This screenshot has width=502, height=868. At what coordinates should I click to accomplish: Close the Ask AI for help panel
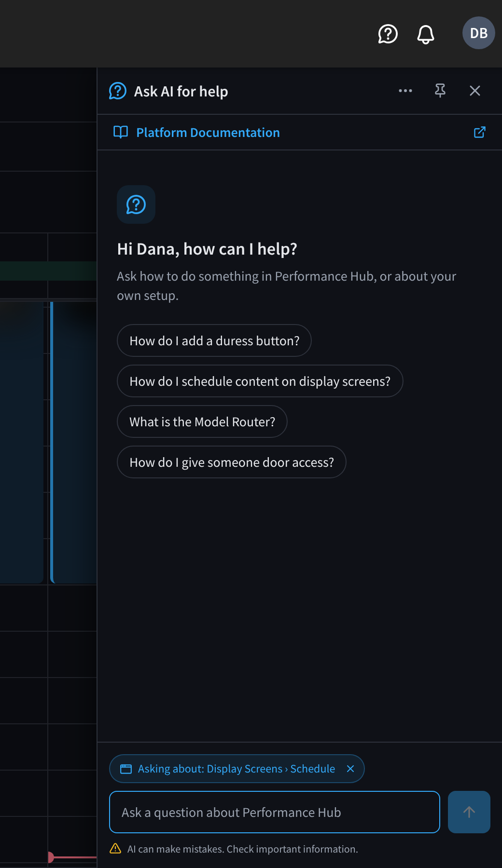(x=475, y=91)
